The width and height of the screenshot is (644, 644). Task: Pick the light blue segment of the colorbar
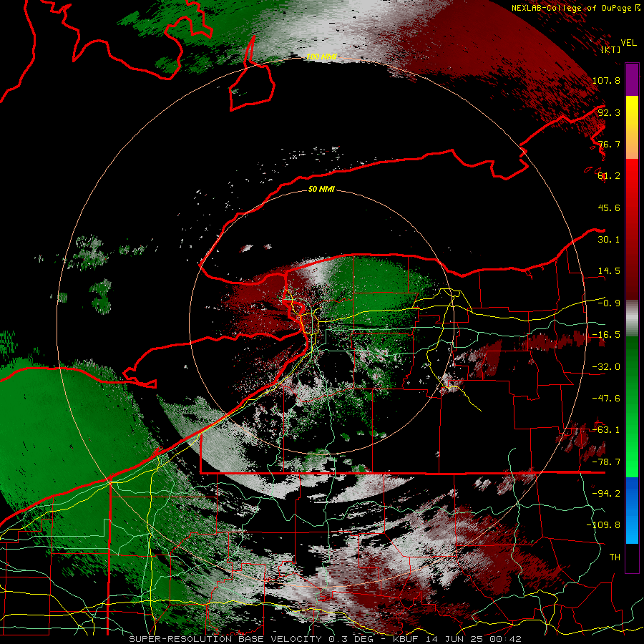click(632, 528)
